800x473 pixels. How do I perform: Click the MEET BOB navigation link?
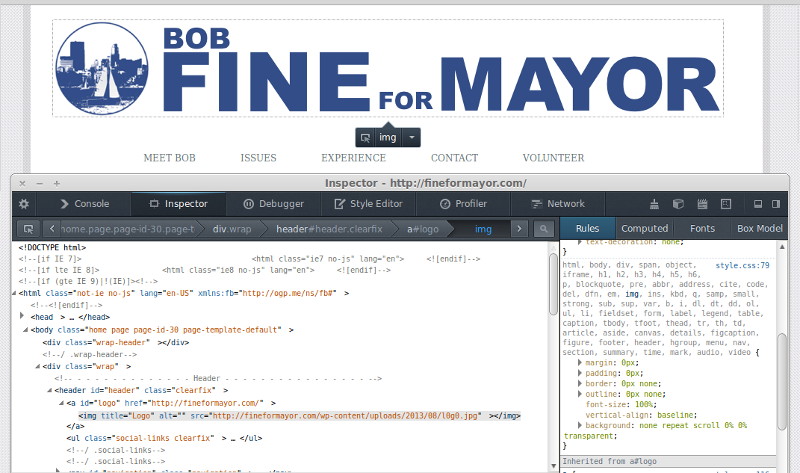[x=169, y=158]
